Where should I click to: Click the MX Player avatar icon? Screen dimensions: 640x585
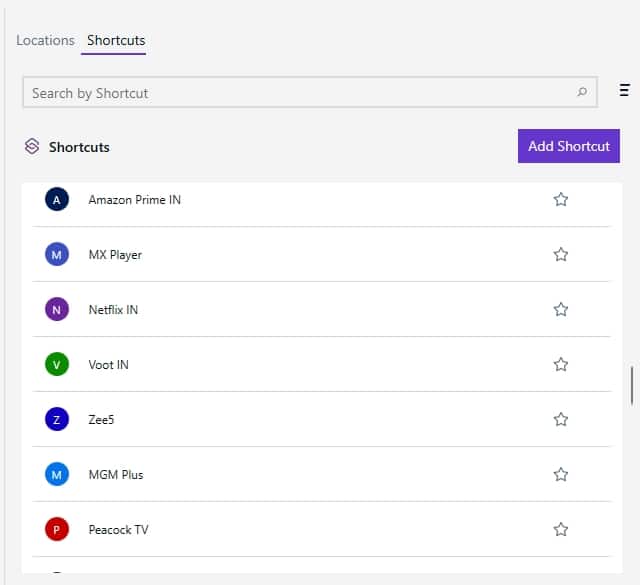[x=57, y=254]
